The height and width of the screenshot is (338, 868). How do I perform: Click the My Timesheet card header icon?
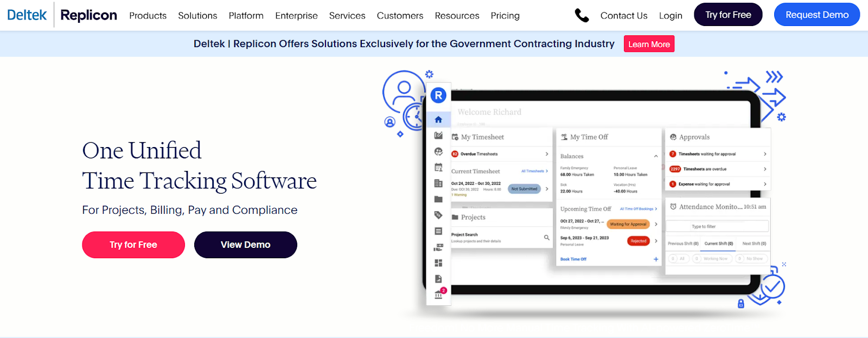[455, 137]
